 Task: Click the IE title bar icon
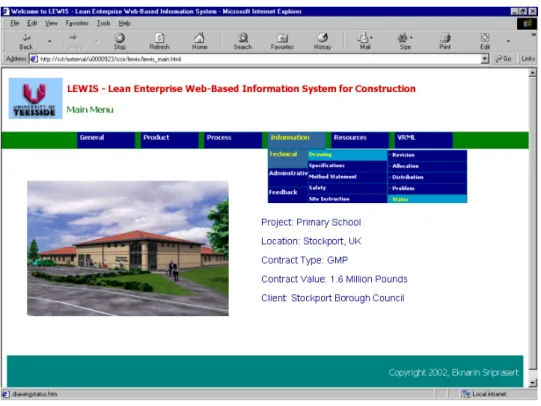point(6,11)
